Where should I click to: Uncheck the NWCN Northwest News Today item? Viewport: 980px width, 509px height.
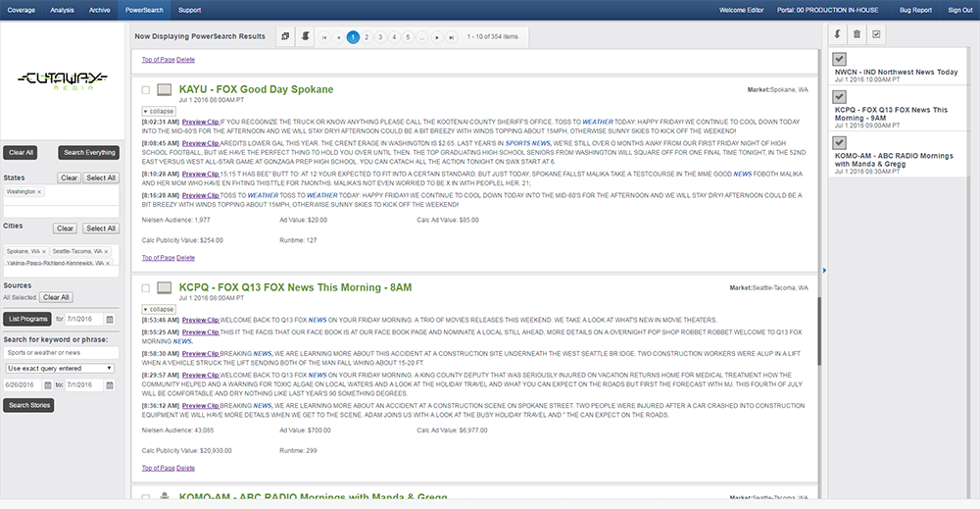coord(840,59)
